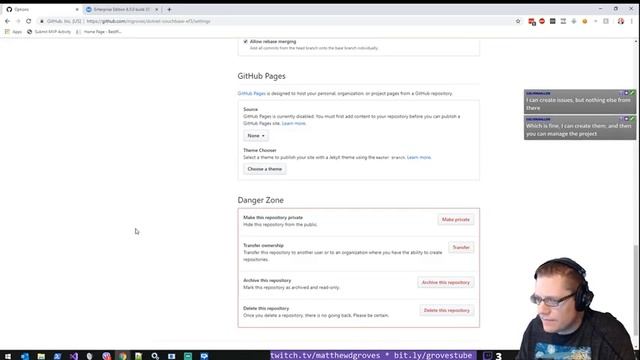640x360 pixels.
Task: Click the chat message 'I can create issues'
Action: coord(580,102)
